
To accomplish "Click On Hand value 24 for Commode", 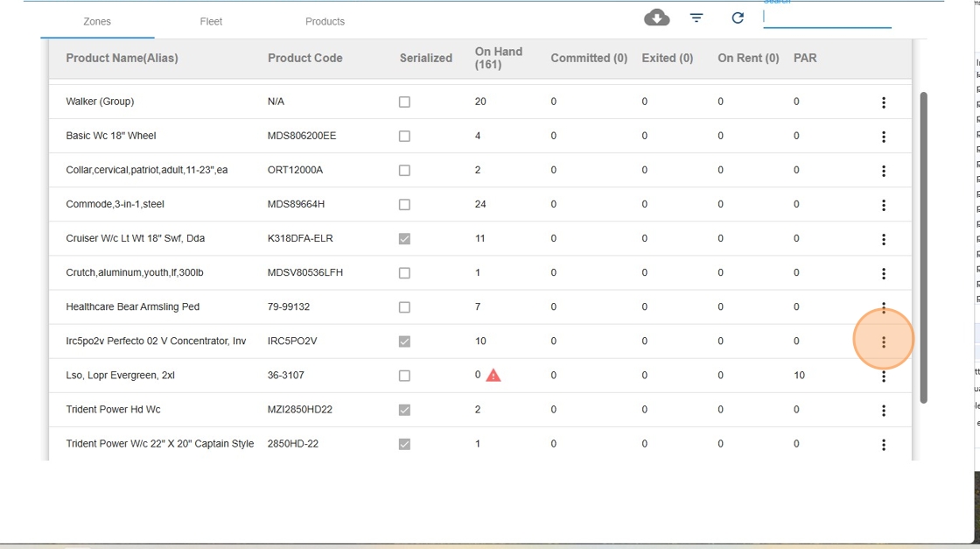I will click(480, 204).
